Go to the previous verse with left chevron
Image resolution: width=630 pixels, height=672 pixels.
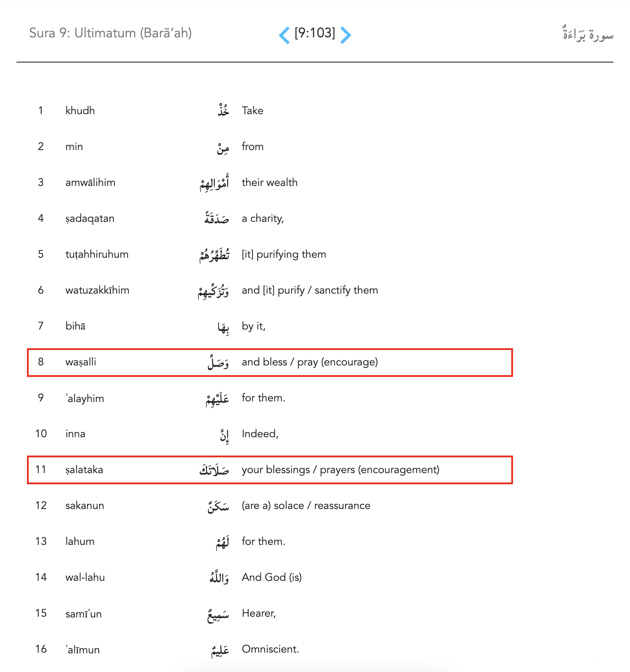coord(284,35)
